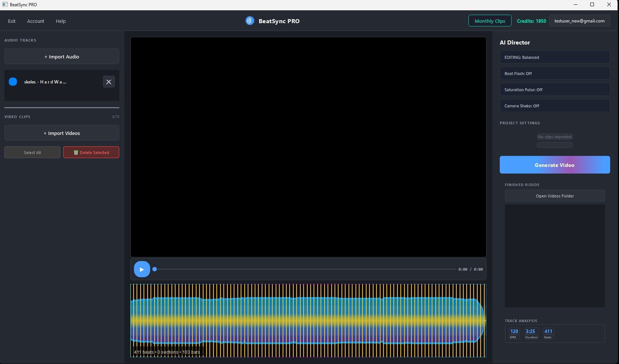
Task: Click the BeatSync app icon in the title bar
Action: (5, 4)
